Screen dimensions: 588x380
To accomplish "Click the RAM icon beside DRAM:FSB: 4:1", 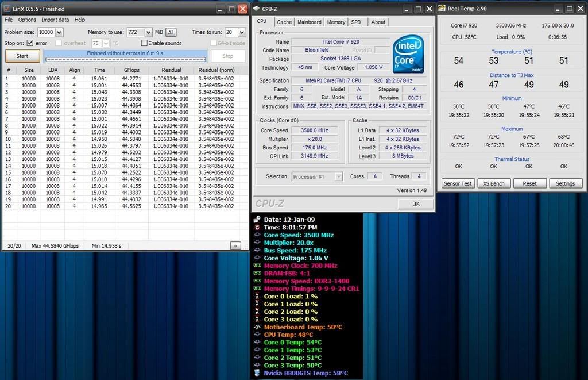I will (257, 273).
